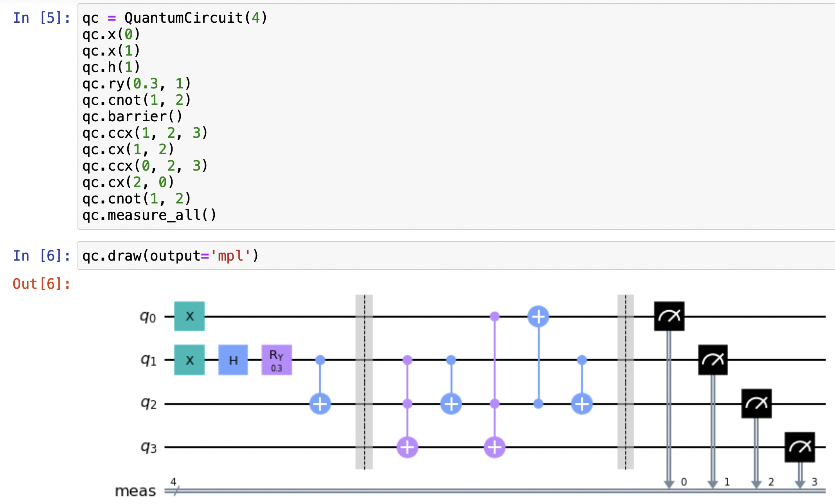Click the measurement icon on q2
The width and height of the screenshot is (835, 504).
pyautogui.click(x=756, y=403)
